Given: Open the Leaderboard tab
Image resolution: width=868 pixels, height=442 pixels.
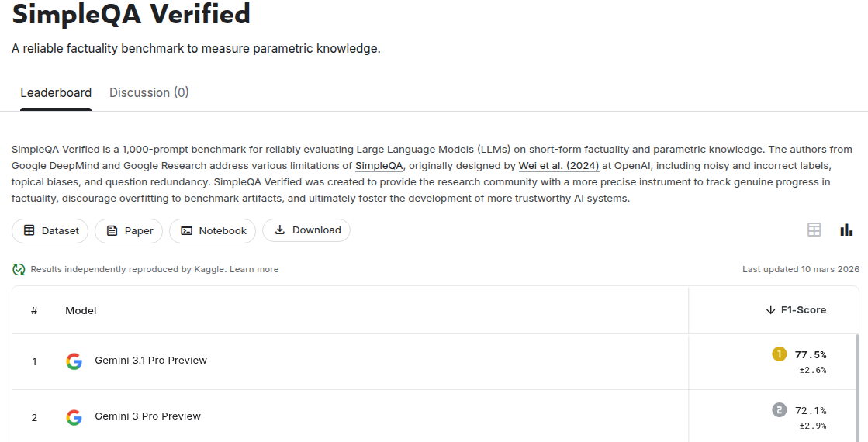Looking at the screenshot, I should [56, 93].
